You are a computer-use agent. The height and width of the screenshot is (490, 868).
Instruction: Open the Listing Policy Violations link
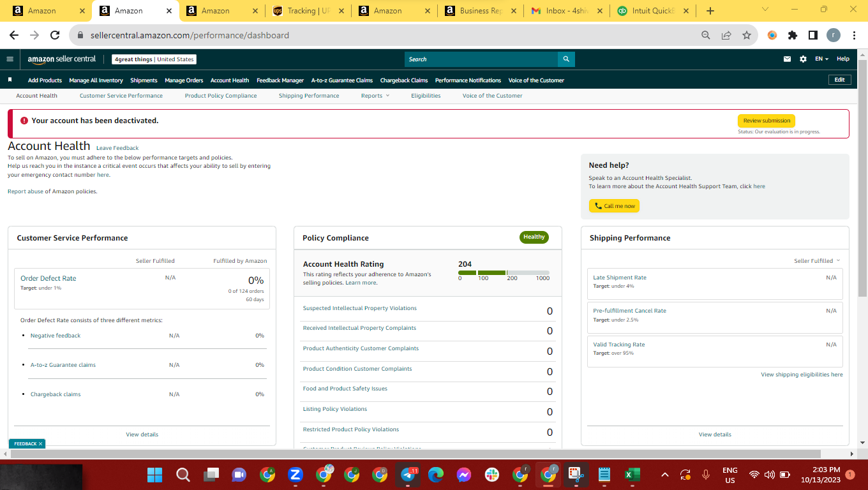point(335,409)
